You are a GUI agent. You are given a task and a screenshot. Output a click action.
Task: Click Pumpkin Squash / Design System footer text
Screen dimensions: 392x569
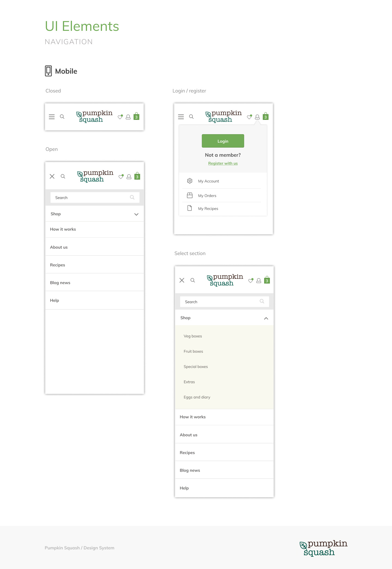[79, 548]
